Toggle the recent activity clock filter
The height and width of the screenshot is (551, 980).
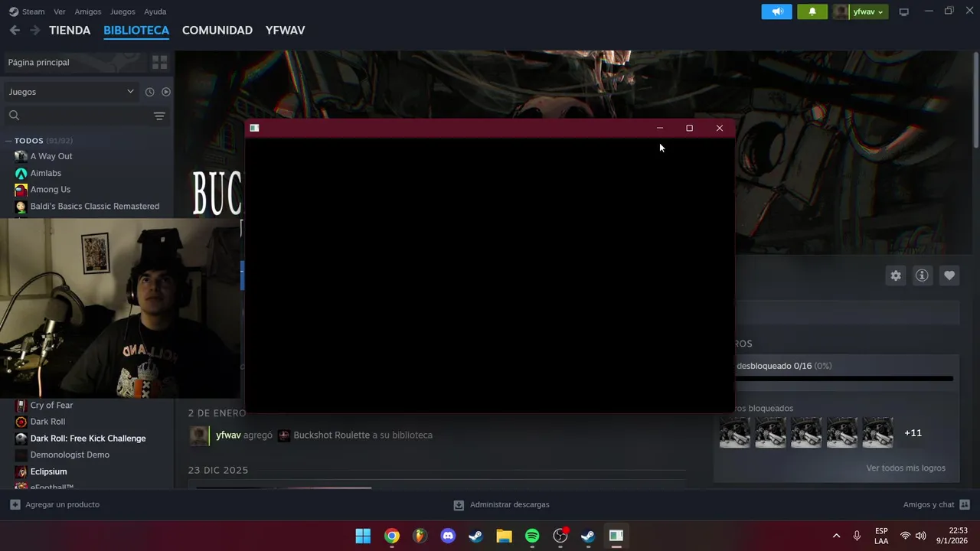pyautogui.click(x=149, y=92)
